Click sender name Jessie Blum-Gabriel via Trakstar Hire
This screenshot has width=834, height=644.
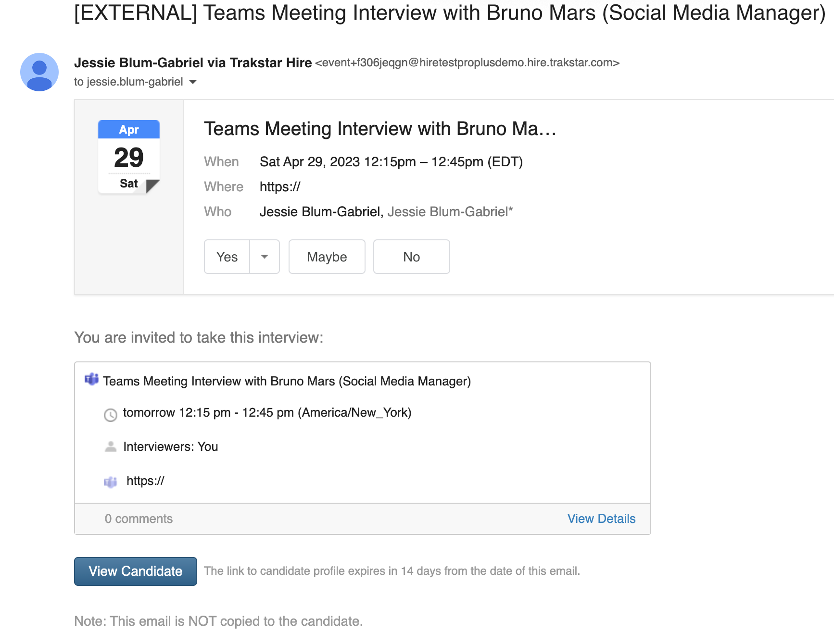pyautogui.click(x=193, y=62)
